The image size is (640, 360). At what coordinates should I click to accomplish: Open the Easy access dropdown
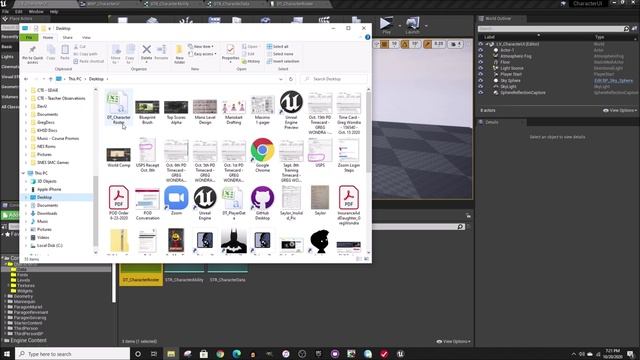point(202,54)
